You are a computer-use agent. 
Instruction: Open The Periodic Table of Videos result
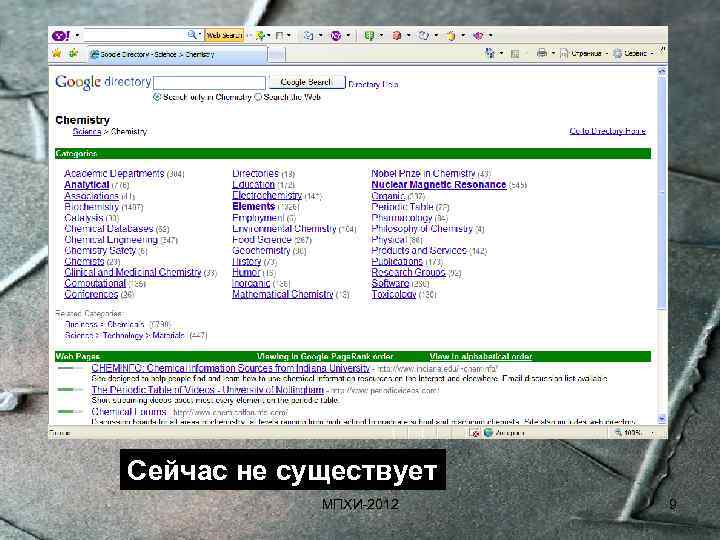pyautogui.click(x=208, y=390)
